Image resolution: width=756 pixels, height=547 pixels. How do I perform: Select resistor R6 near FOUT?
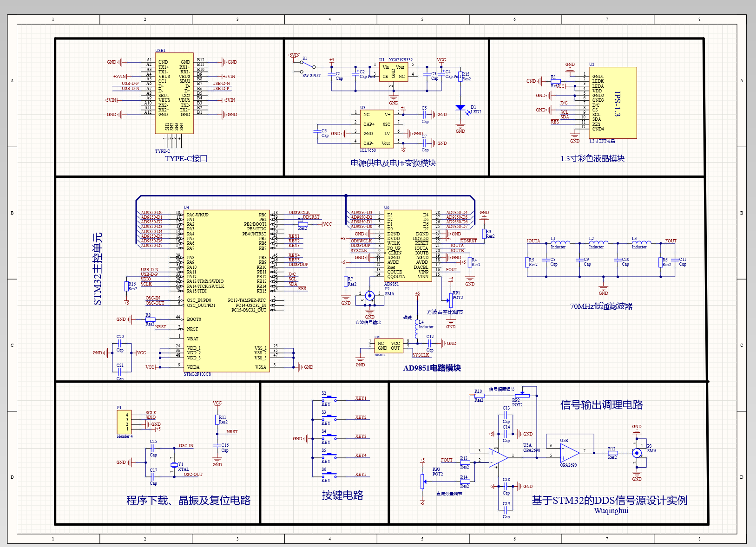pos(661,262)
